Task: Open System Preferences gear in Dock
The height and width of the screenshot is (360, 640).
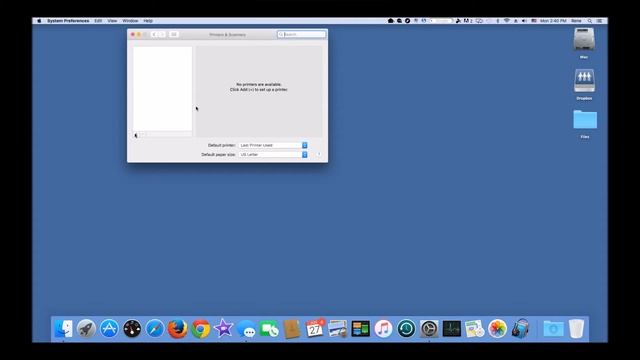Action: pos(429,329)
